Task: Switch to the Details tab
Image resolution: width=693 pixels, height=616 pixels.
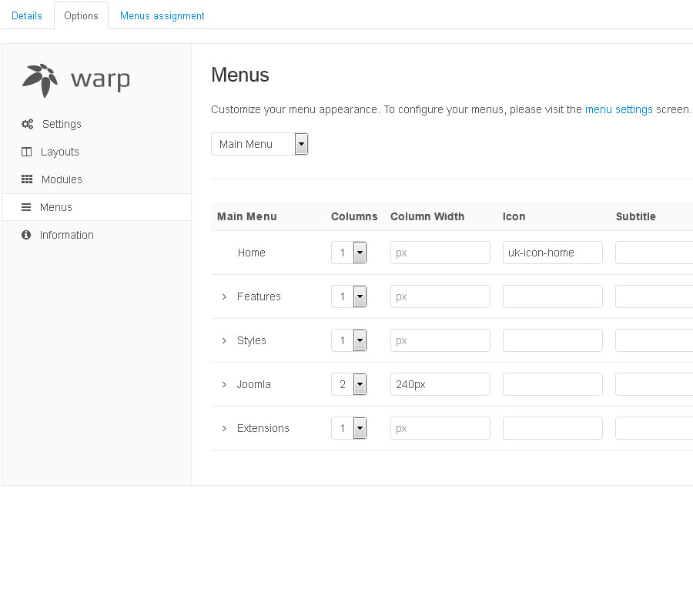Action: tap(27, 15)
